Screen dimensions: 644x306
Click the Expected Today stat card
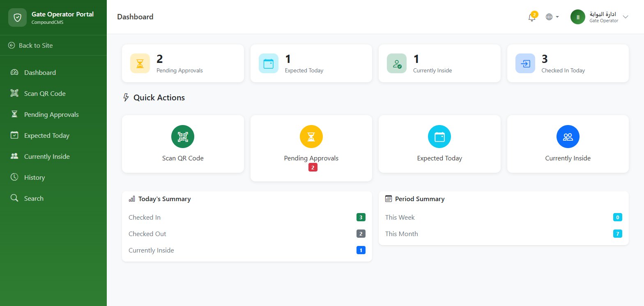click(311, 63)
